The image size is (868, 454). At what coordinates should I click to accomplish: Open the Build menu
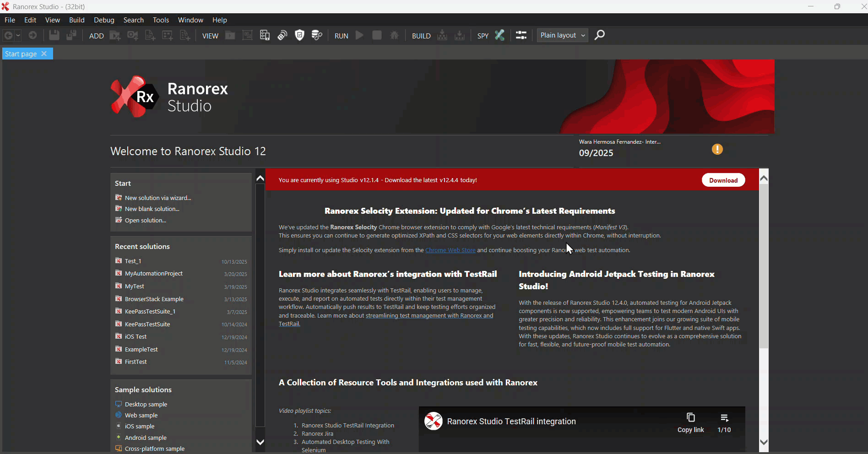77,20
